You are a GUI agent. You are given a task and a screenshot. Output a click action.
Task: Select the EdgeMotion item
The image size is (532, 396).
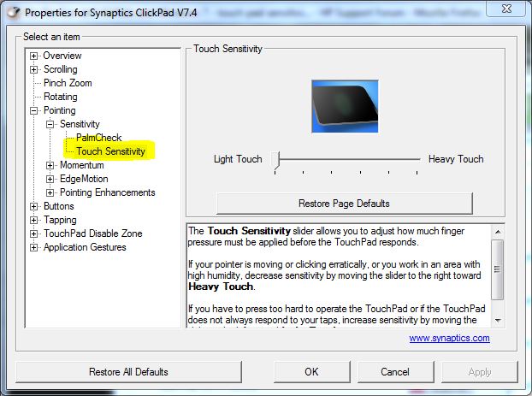pyautogui.click(x=84, y=179)
